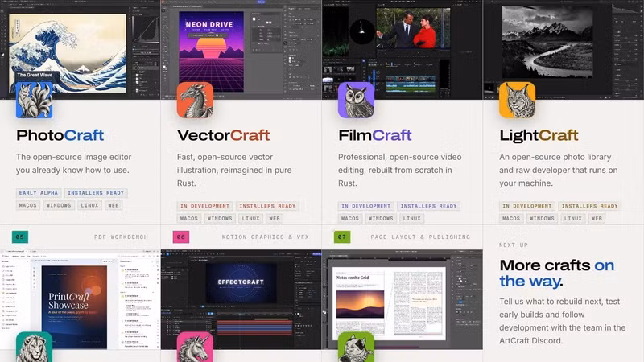This screenshot has width=644, height=362.
Task: Click the MACOS tag under PhotoCraft
Action: (x=28, y=205)
